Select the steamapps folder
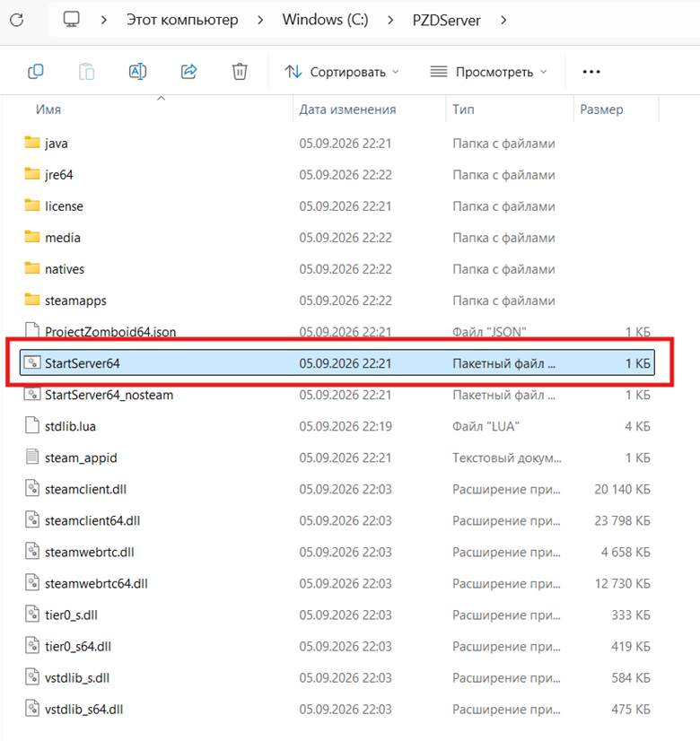This screenshot has height=741, width=700. point(337,301)
